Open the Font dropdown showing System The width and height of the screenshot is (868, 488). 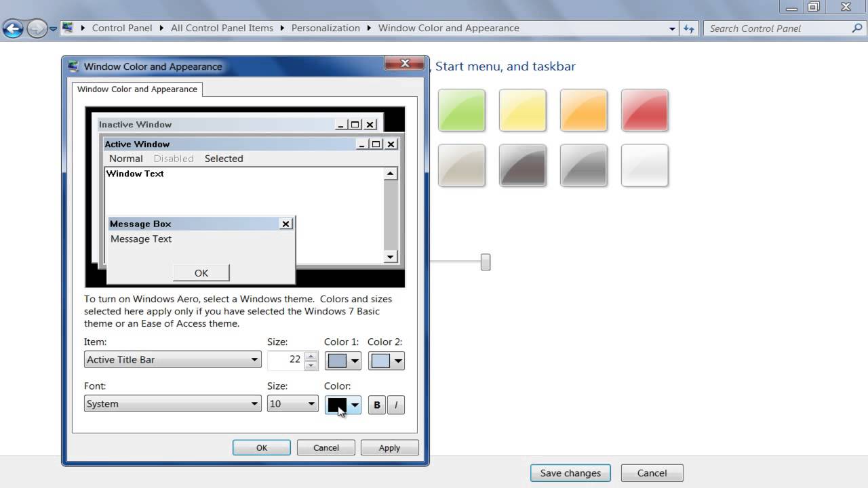(x=172, y=403)
